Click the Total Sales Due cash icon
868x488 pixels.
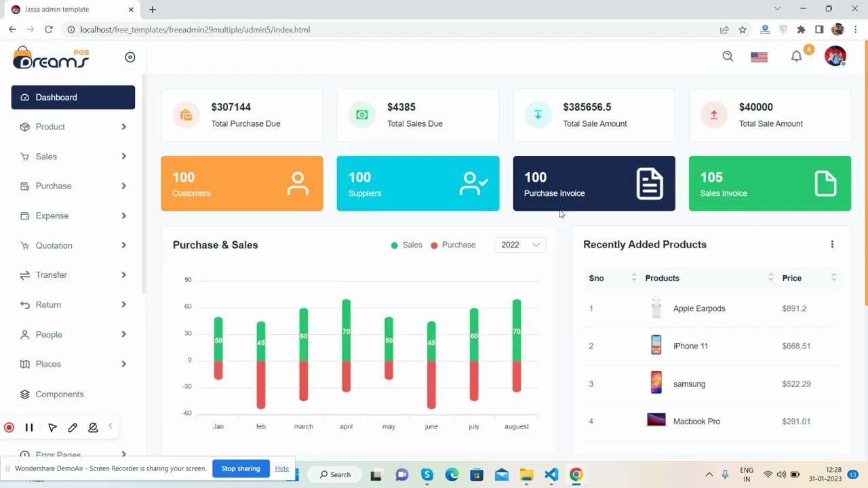(x=362, y=115)
